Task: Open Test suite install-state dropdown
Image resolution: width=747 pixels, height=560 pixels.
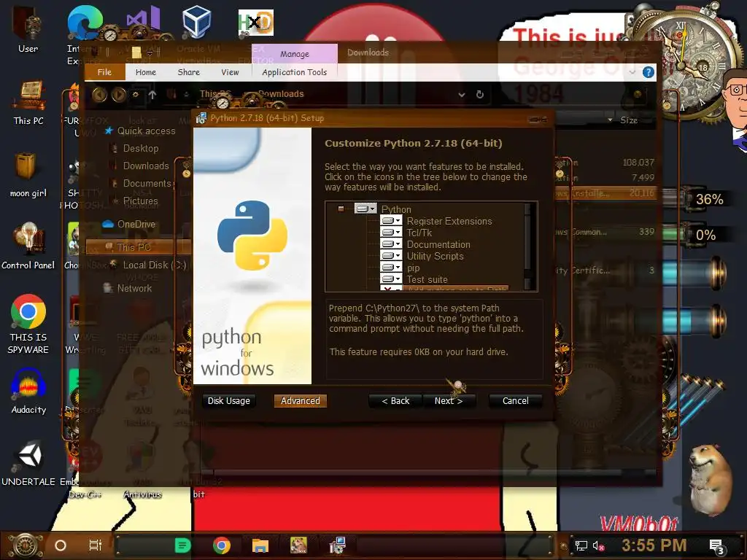Action: pyautogui.click(x=391, y=279)
